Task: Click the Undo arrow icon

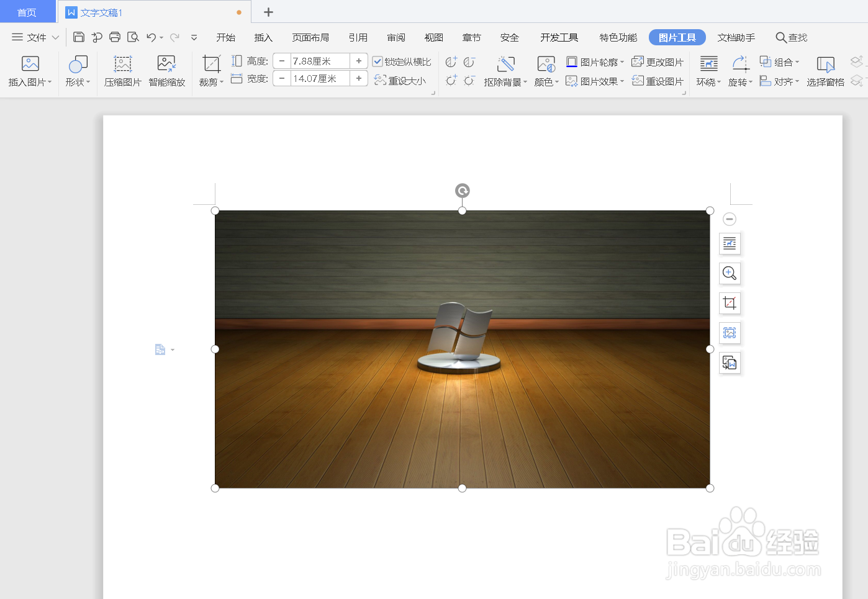Action: (151, 37)
